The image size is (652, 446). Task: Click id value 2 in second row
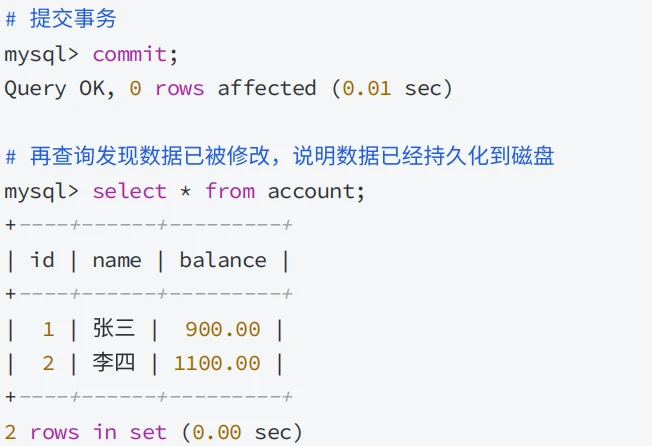tap(48, 364)
